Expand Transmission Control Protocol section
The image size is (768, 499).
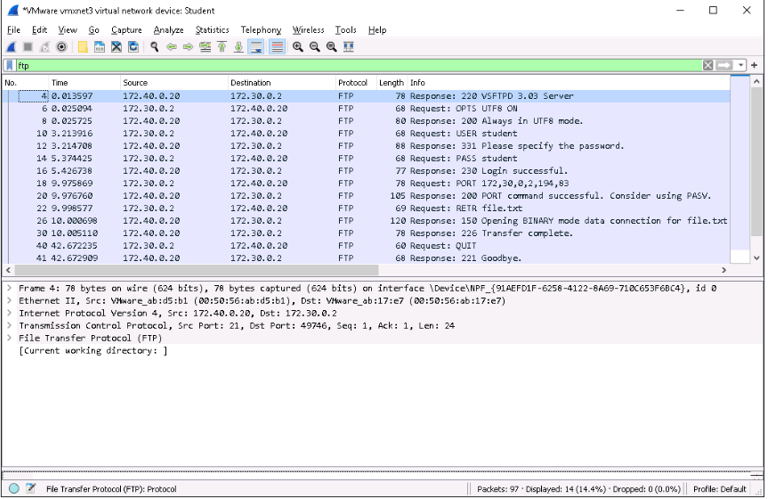coord(9,326)
